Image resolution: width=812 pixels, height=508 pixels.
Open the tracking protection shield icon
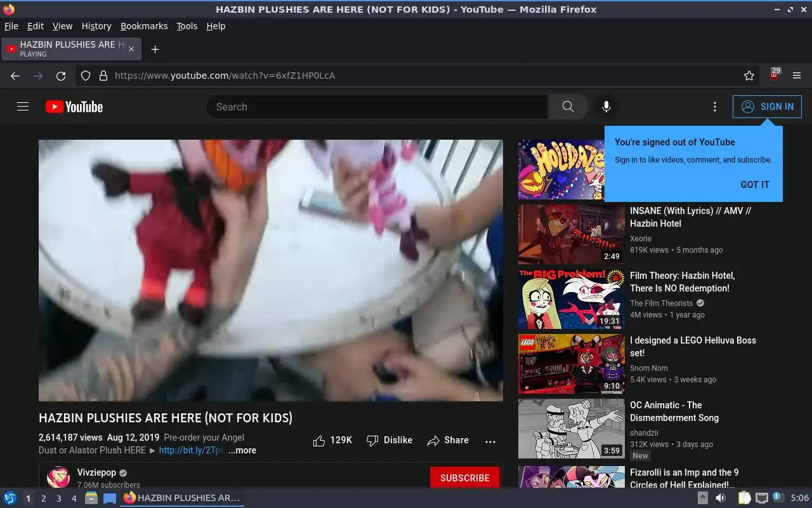coord(86,76)
